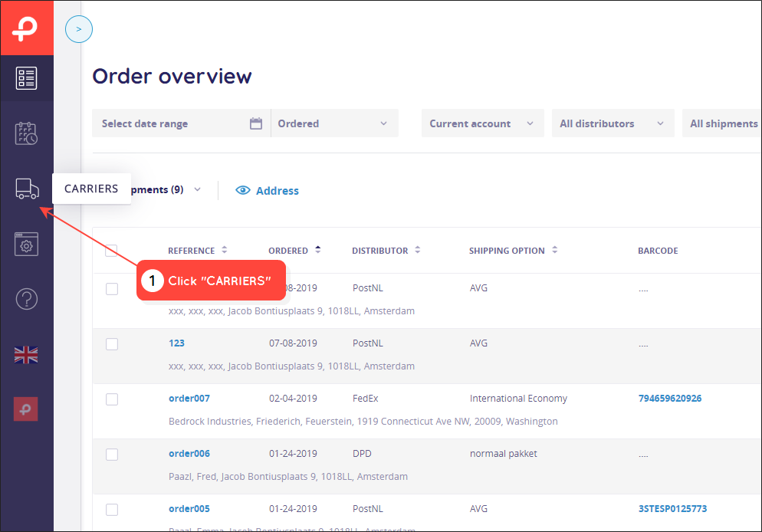Check the box for order 123

point(112,344)
